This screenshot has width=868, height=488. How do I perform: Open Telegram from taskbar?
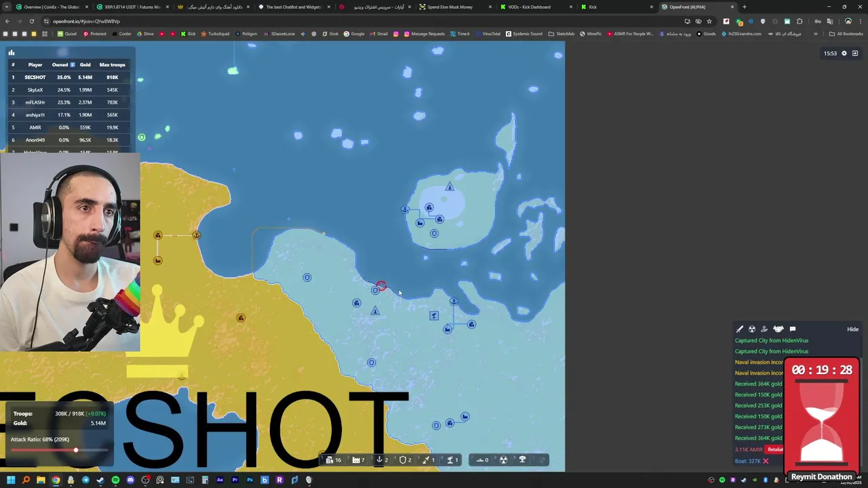[x=85, y=481]
